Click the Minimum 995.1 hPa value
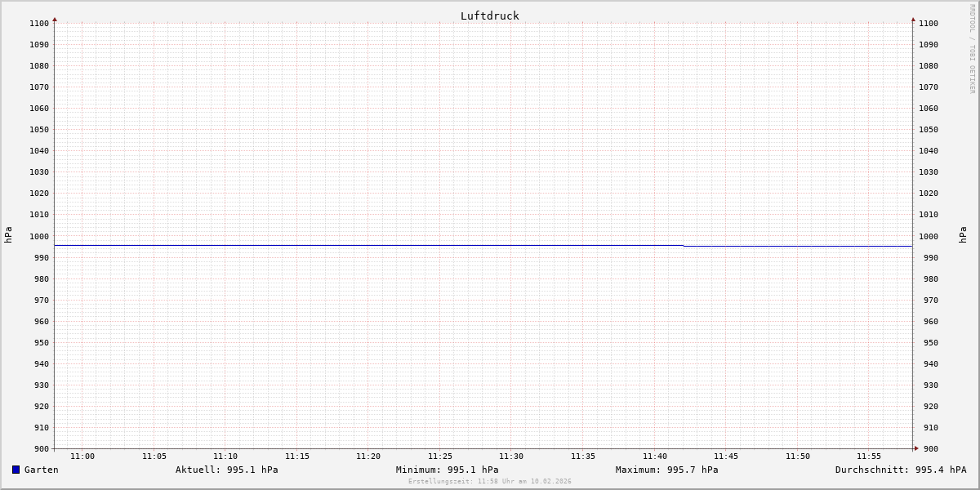980x490 pixels. click(x=447, y=470)
